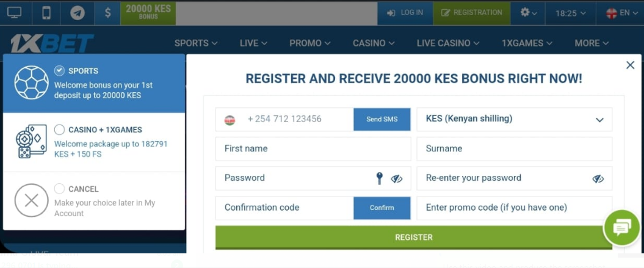Image resolution: width=644 pixels, height=268 pixels.
Task: Expand the 18:25 time zone dropdown
Action: 570,13
